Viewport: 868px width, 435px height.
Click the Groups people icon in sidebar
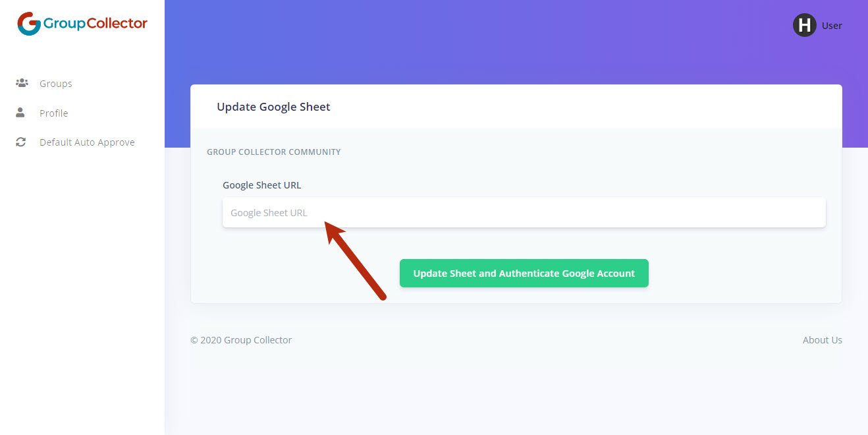click(22, 83)
